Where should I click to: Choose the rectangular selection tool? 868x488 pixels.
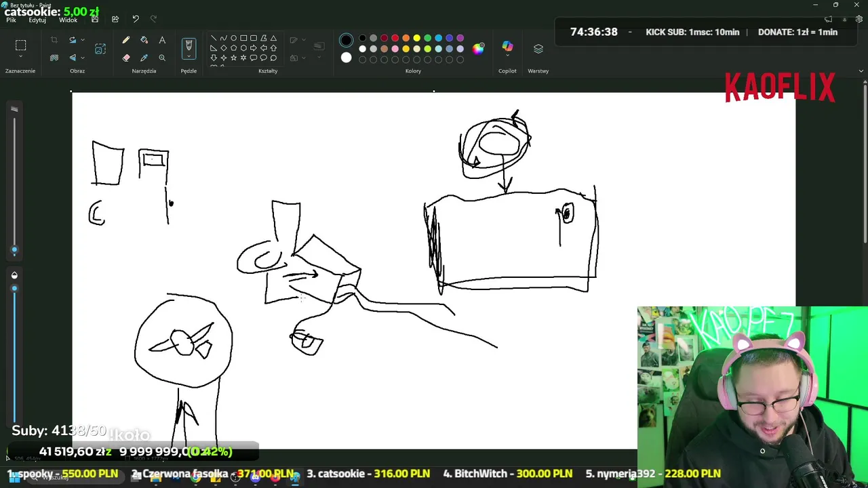point(20,45)
